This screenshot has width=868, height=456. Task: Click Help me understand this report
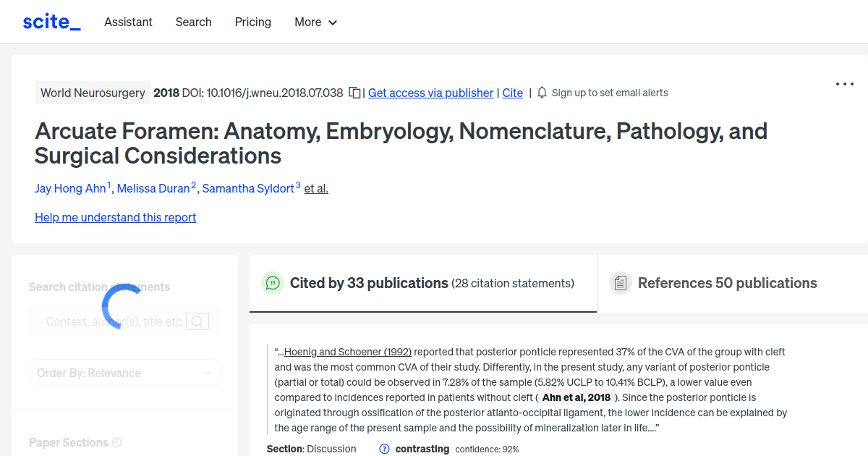pos(115,217)
